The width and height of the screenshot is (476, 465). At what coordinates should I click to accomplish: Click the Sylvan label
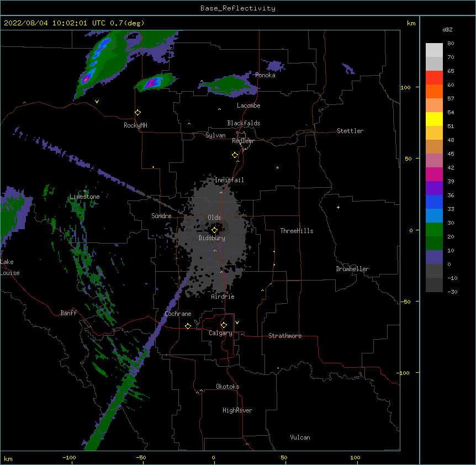tap(215, 135)
